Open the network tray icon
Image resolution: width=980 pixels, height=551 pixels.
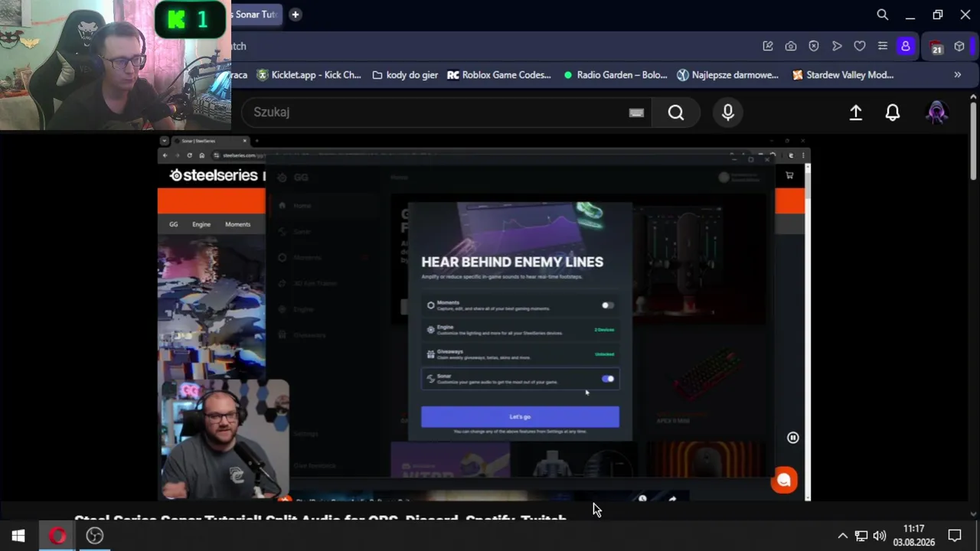(x=861, y=536)
